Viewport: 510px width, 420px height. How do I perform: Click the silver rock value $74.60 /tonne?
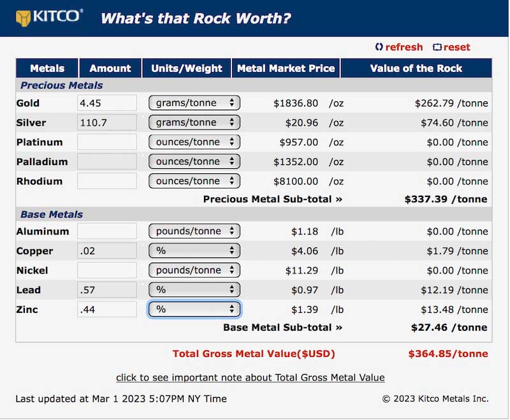click(x=454, y=122)
